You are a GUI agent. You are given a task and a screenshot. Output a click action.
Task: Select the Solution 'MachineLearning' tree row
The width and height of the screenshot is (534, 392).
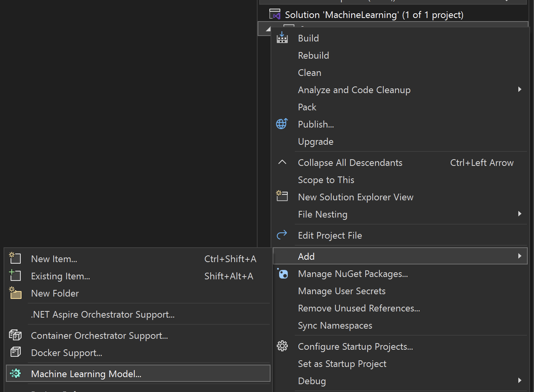click(x=393, y=14)
